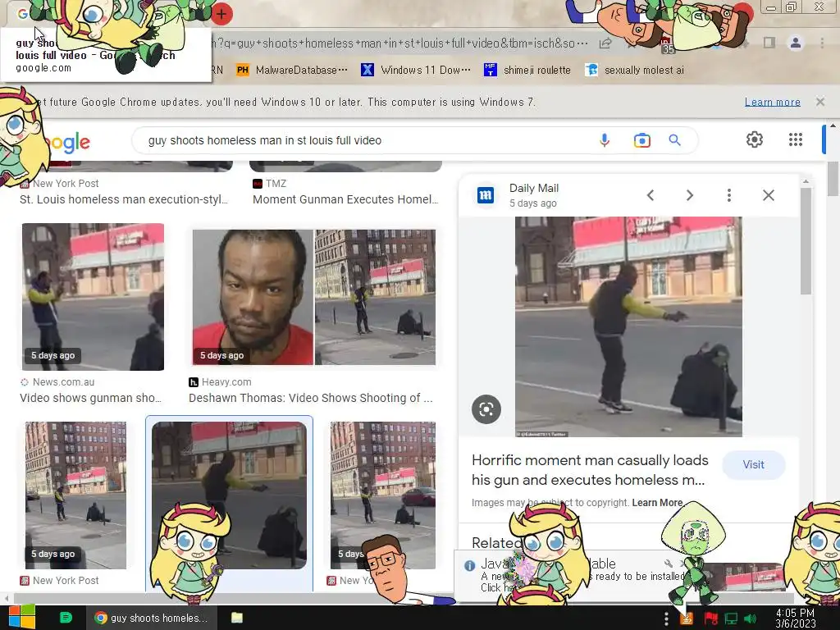
Task: Open the shimeji roulette bookmark
Action: [527, 71]
